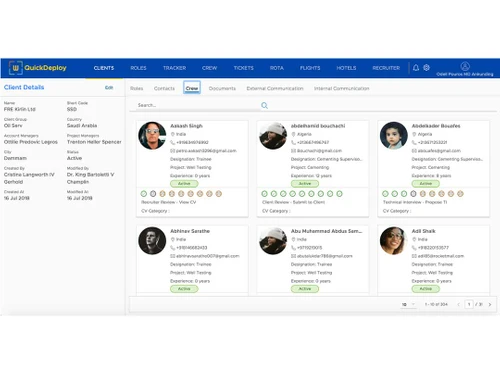Open abdelhamid bouchachi's profile photo
The image size is (500, 375).
click(273, 135)
